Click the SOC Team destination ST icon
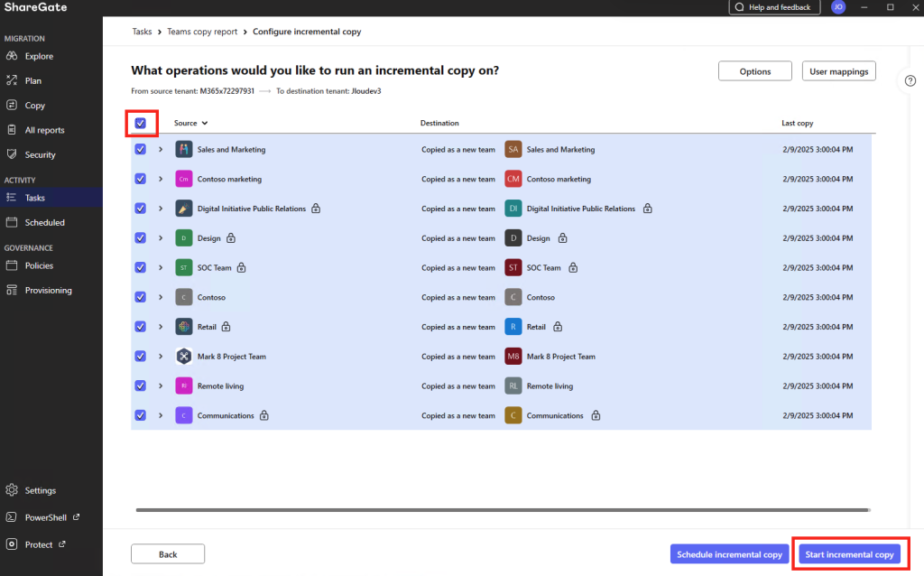Screen dimensions: 924x576 point(513,267)
